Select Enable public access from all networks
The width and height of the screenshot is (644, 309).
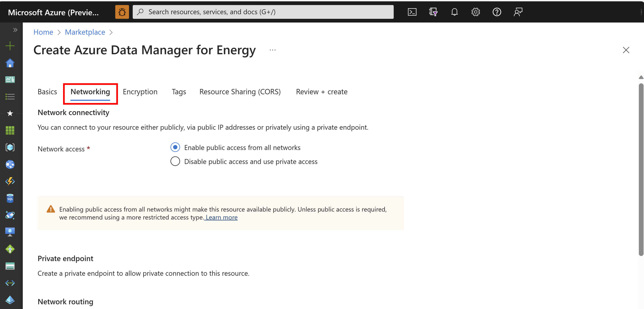pyautogui.click(x=175, y=147)
